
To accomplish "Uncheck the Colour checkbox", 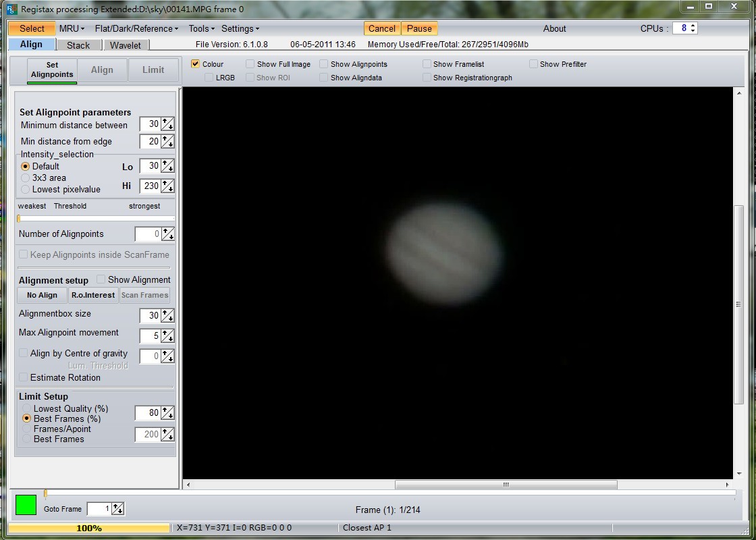I will pyautogui.click(x=195, y=64).
